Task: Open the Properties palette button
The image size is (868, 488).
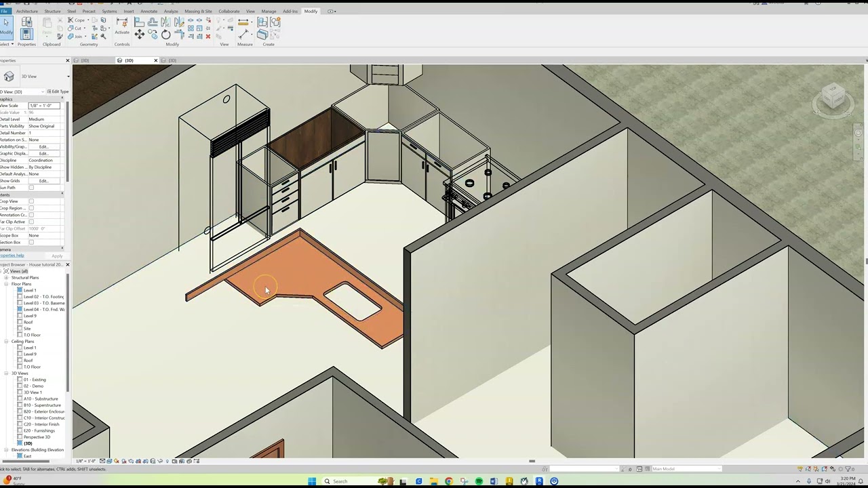Action: pos(27,33)
